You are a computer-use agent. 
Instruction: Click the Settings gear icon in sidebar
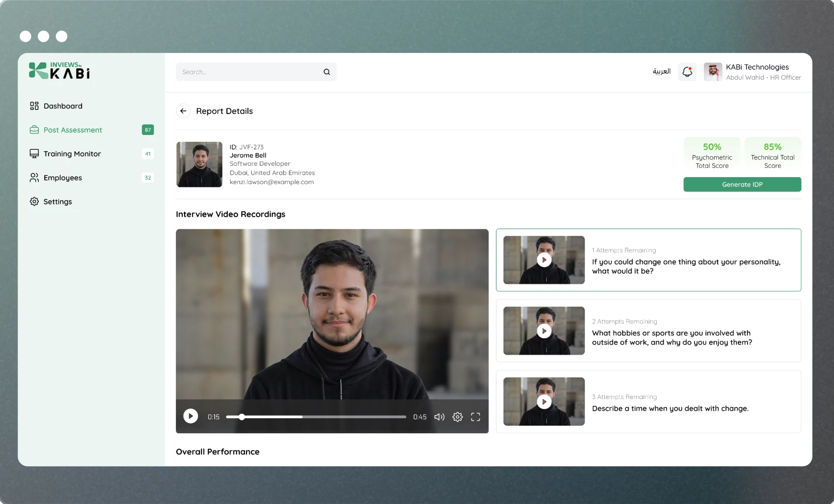pyautogui.click(x=34, y=202)
